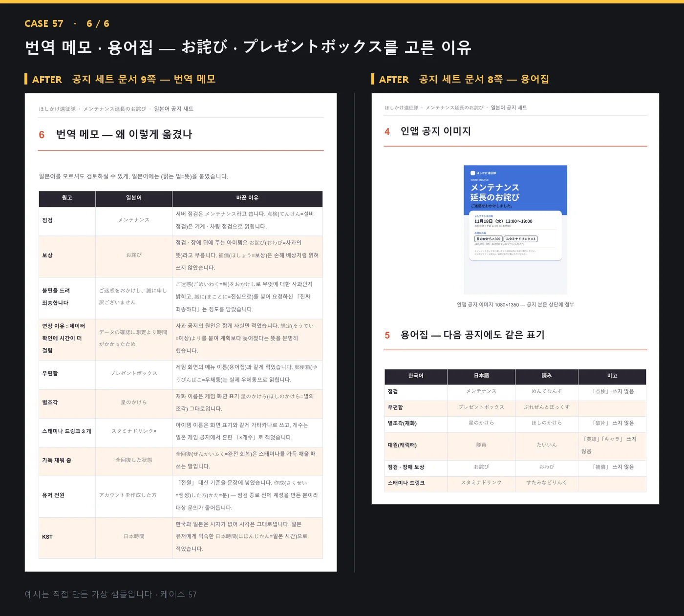Select the '「補償」 쓰지 않음' note cell
The image size is (684, 616).
(x=612, y=467)
